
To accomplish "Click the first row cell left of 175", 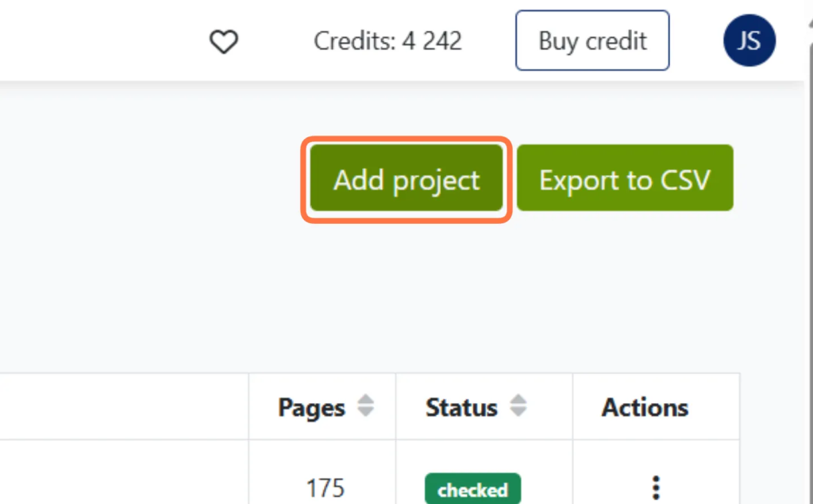I will coord(125,472).
